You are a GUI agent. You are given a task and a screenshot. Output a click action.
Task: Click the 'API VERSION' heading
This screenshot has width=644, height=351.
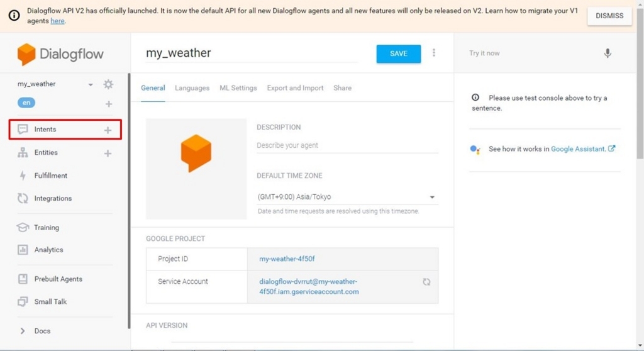coord(167,325)
